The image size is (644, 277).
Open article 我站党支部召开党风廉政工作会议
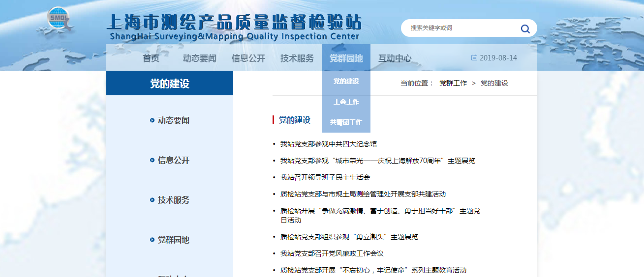pyautogui.click(x=332, y=253)
